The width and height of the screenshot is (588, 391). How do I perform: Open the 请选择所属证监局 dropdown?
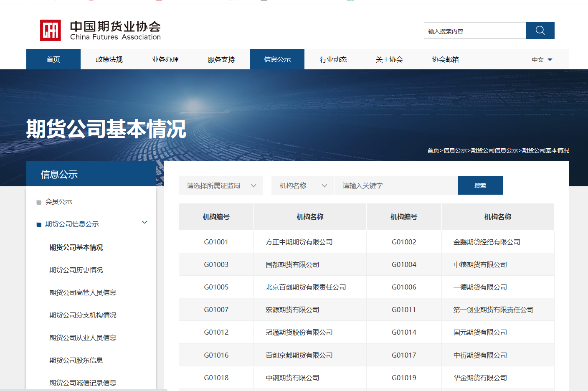(221, 185)
